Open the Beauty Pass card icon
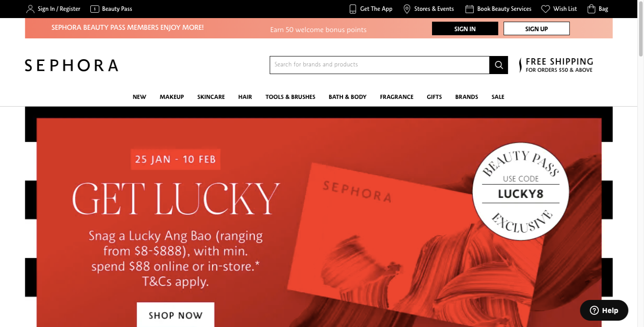The height and width of the screenshot is (327, 644). point(95,9)
